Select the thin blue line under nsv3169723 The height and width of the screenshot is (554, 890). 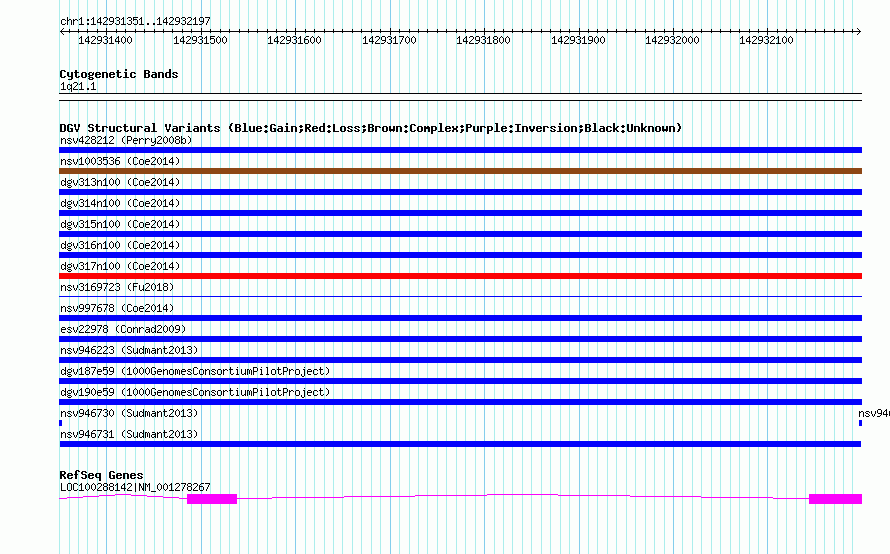(x=460, y=296)
